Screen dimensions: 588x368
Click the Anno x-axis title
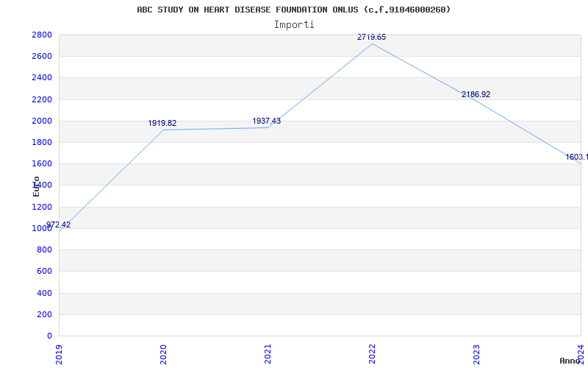[570, 361]
